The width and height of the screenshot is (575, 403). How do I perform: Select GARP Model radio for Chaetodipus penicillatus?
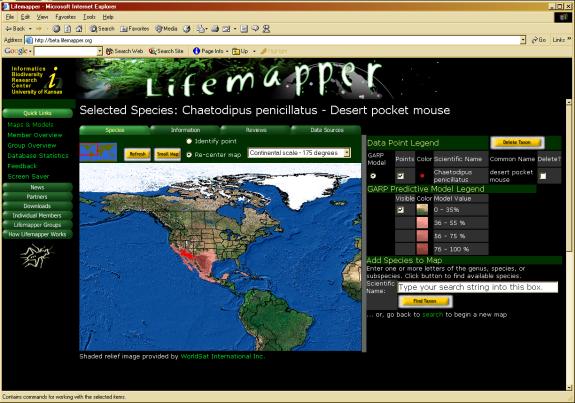coord(373,176)
